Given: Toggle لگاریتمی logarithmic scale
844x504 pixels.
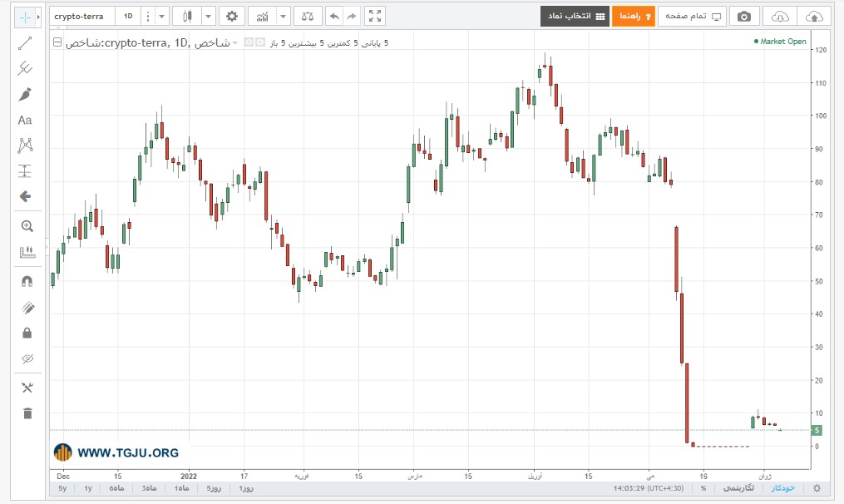Looking at the screenshot, I should coord(738,488).
